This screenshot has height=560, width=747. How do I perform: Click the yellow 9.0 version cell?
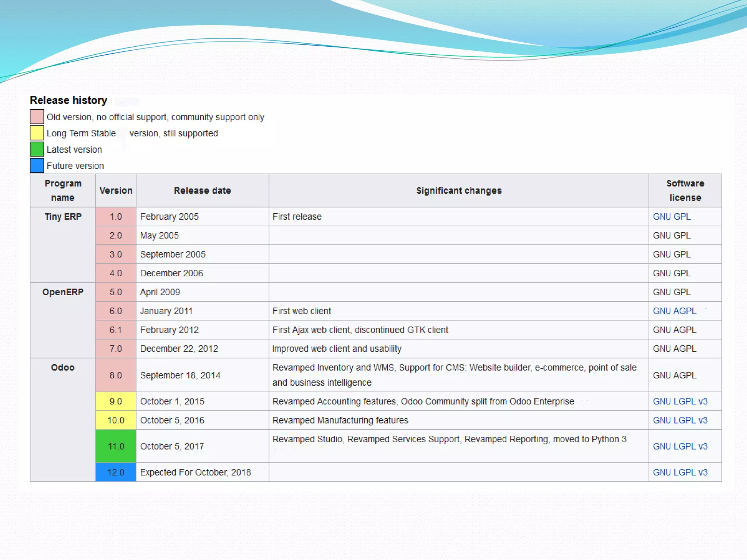[x=116, y=401]
